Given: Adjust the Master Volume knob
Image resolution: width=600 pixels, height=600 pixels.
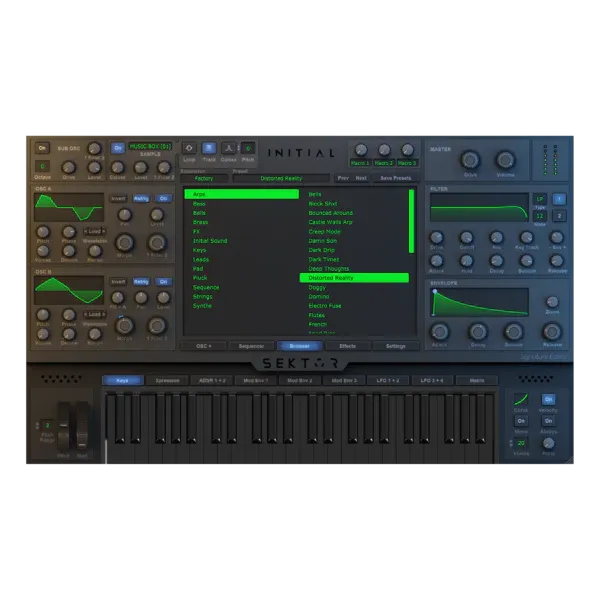Looking at the screenshot, I should 505,160.
